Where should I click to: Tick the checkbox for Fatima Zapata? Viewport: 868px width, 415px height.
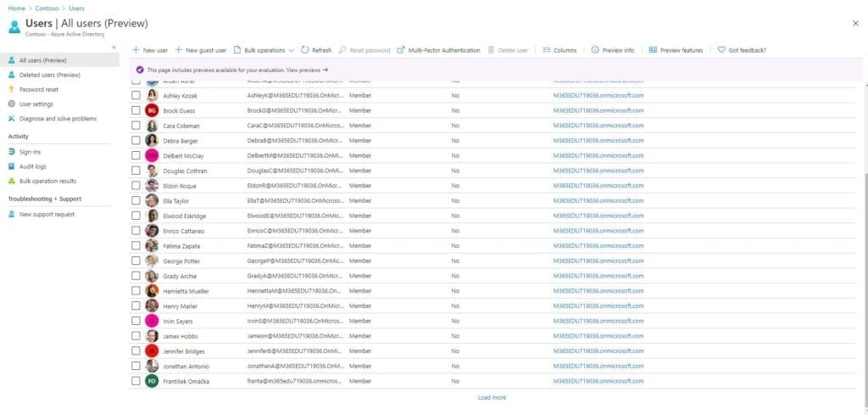point(136,245)
